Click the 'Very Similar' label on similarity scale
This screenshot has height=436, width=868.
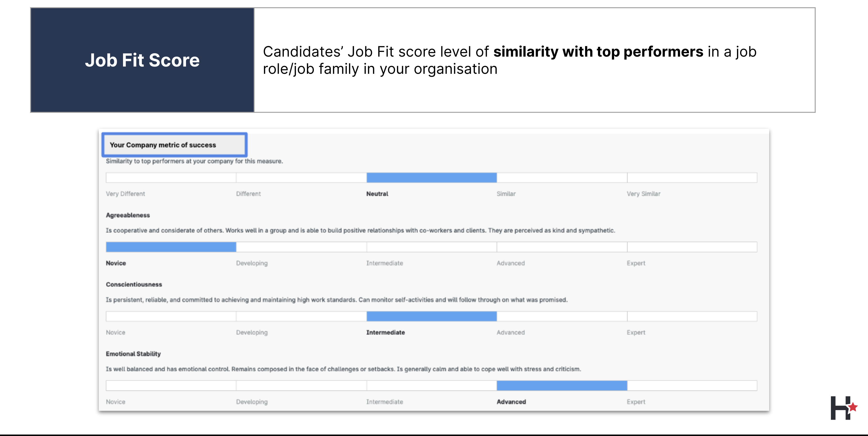pos(643,194)
